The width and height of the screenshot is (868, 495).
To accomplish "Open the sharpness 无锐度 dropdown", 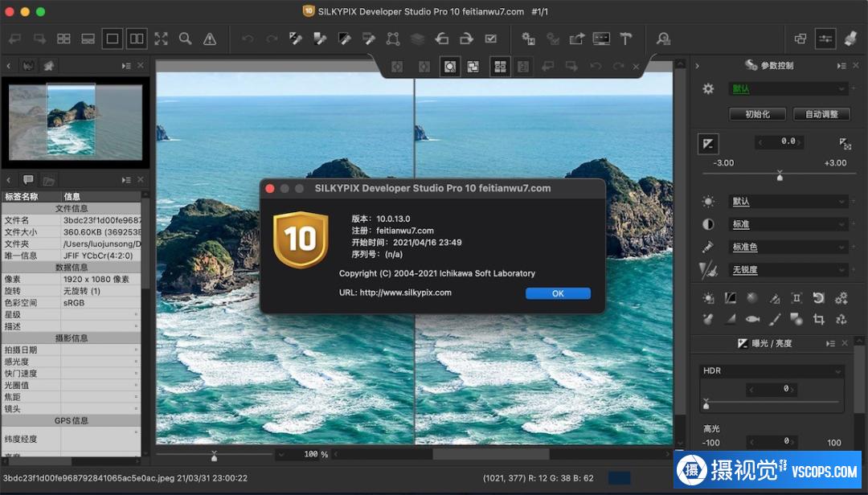I will [x=788, y=270].
